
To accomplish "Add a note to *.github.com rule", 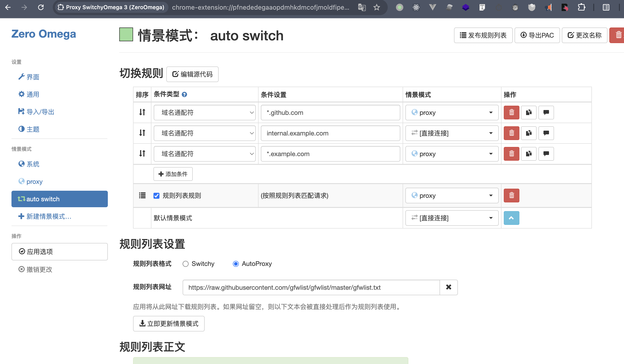I will pos(546,113).
